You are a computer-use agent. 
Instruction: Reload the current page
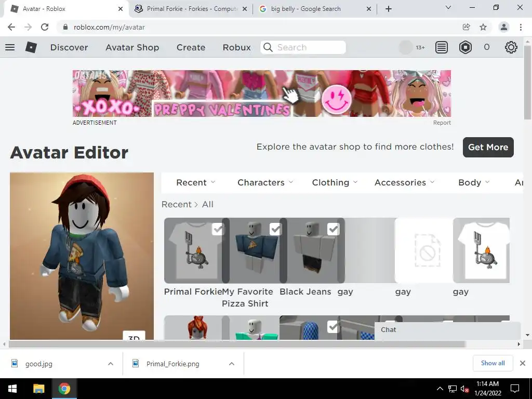pos(45,27)
